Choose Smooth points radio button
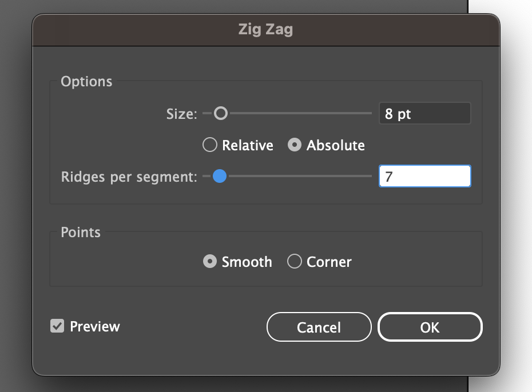The image size is (532, 392). 210,262
